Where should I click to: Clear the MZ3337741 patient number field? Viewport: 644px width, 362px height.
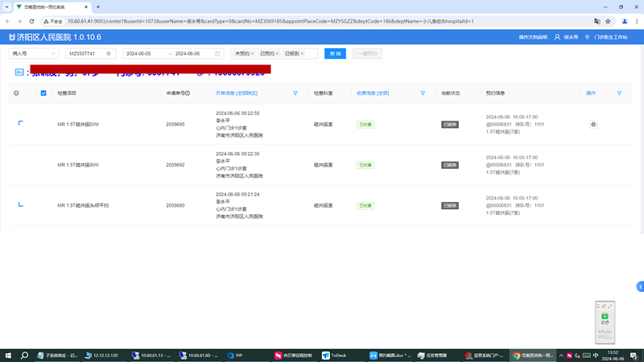pyautogui.click(x=109, y=54)
